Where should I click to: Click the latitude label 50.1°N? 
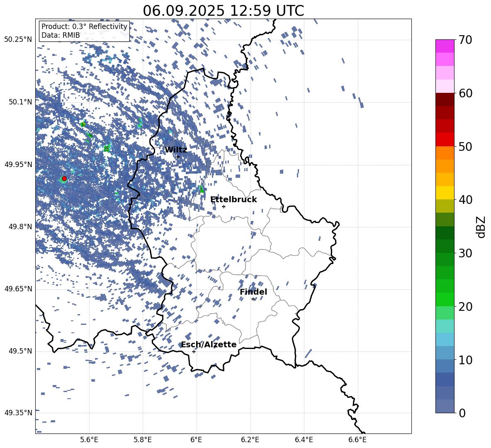(x=20, y=102)
